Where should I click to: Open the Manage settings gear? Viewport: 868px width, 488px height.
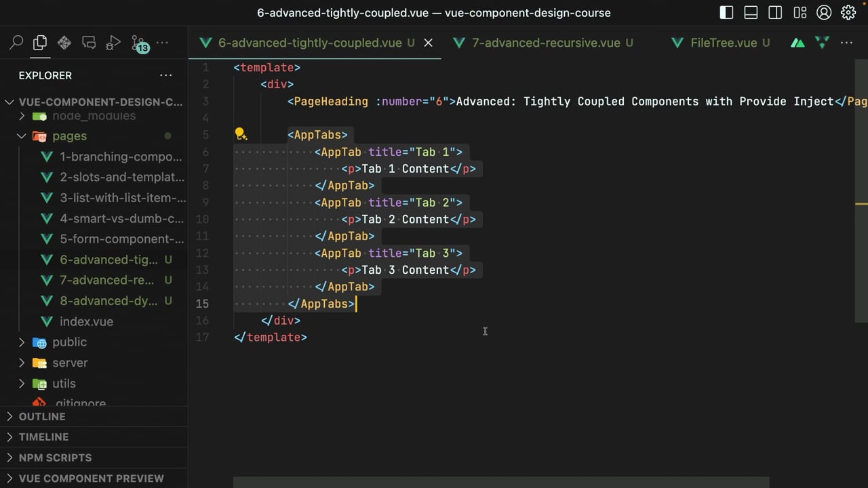848,12
